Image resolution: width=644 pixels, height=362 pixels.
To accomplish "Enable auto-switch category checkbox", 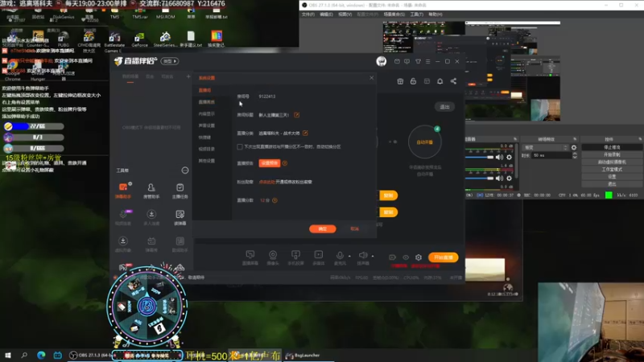I will (239, 146).
